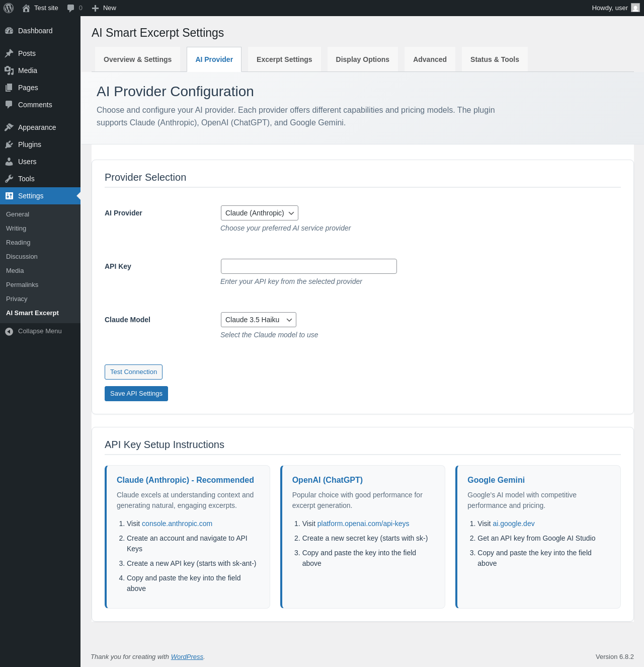This screenshot has height=667, width=644.
Task: Click the Test site name link
Action: click(x=46, y=8)
